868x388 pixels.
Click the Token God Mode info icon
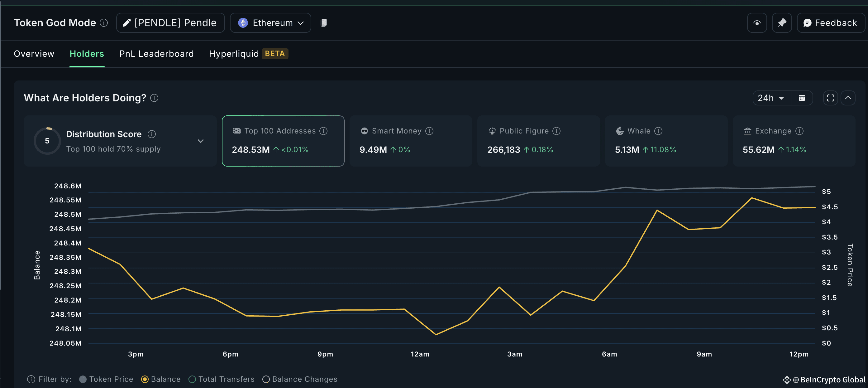pyautogui.click(x=104, y=23)
